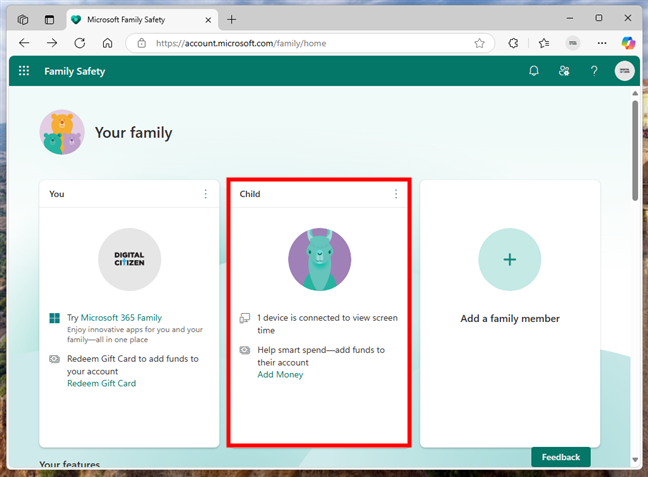The height and width of the screenshot is (477, 648).
Task: Click the scrollbar down arrow
Action: point(635,460)
